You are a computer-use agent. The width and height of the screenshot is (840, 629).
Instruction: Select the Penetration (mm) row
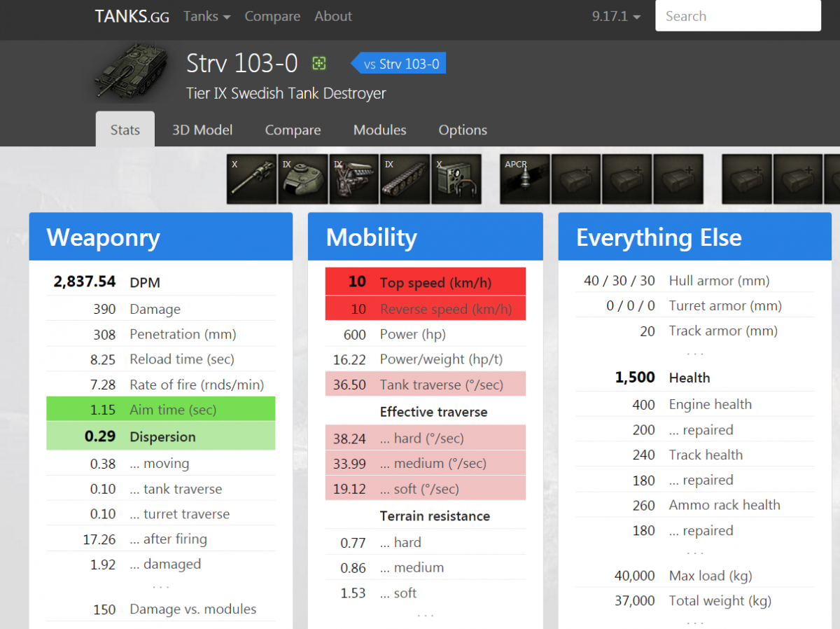[161, 334]
